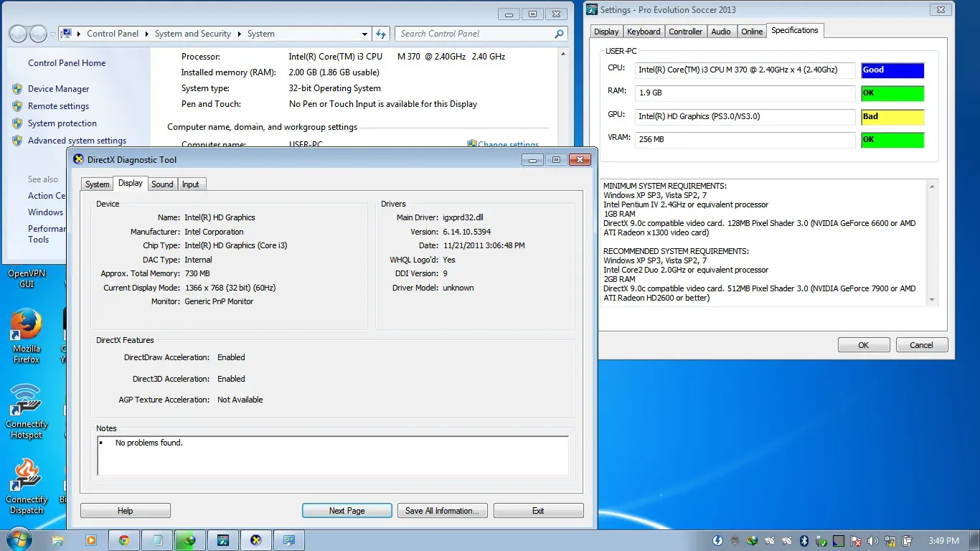Click the Windows Start orb
This screenshot has width=980, height=551.
(x=19, y=540)
